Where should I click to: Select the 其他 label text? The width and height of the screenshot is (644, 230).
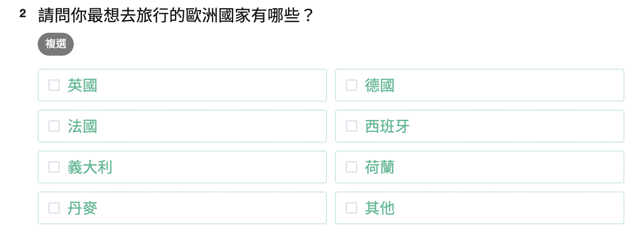[x=380, y=208]
